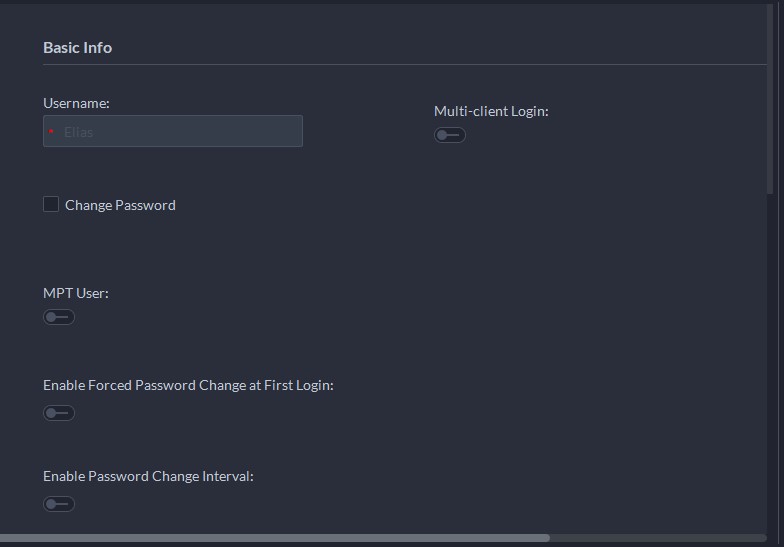Click the Multi-client Login label
The height and width of the screenshot is (547, 784).
tap(491, 111)
